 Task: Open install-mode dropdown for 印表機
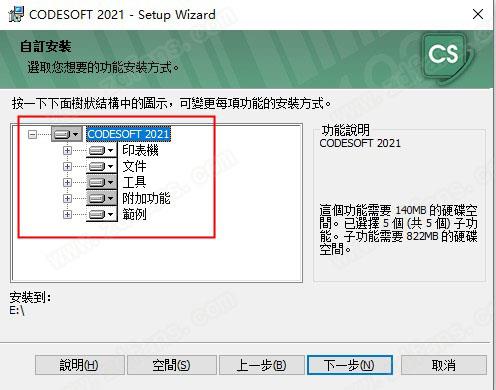(102, 150)
